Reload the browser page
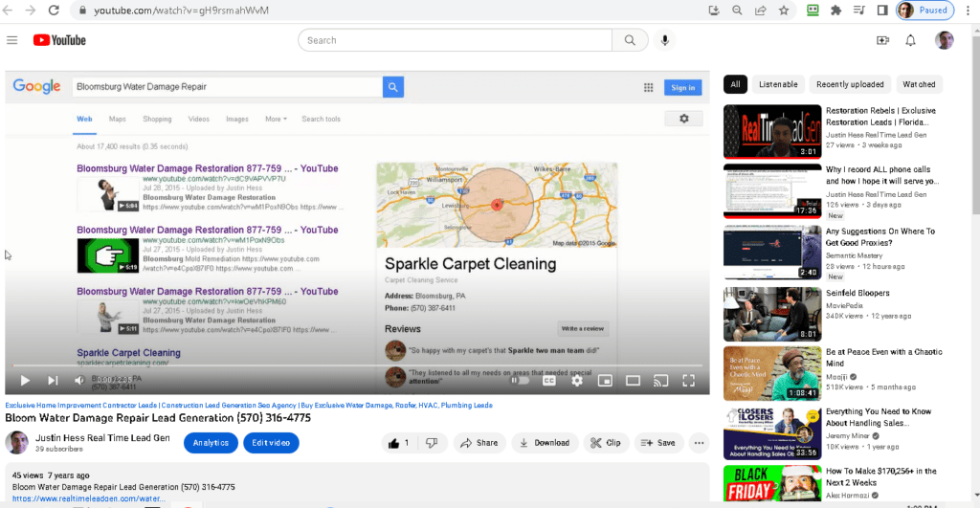Image resolution: width=980 pixels, height=508 pixels. pos(54,10)
